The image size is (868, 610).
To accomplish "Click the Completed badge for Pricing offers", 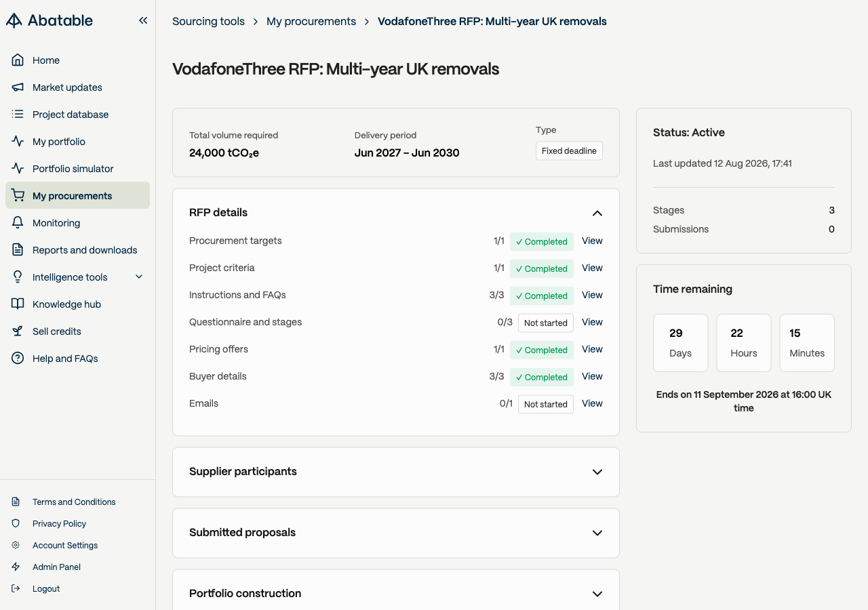I will point(542,350).
